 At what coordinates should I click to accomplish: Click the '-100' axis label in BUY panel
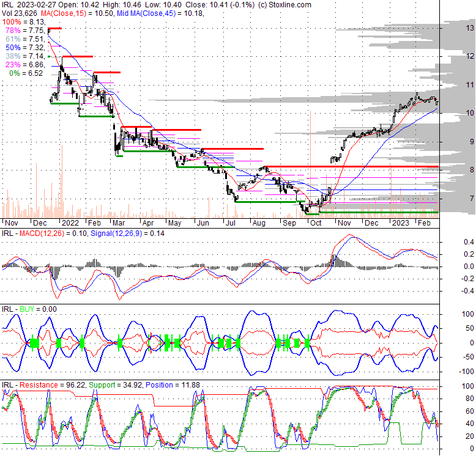click(x=466, y=372)
